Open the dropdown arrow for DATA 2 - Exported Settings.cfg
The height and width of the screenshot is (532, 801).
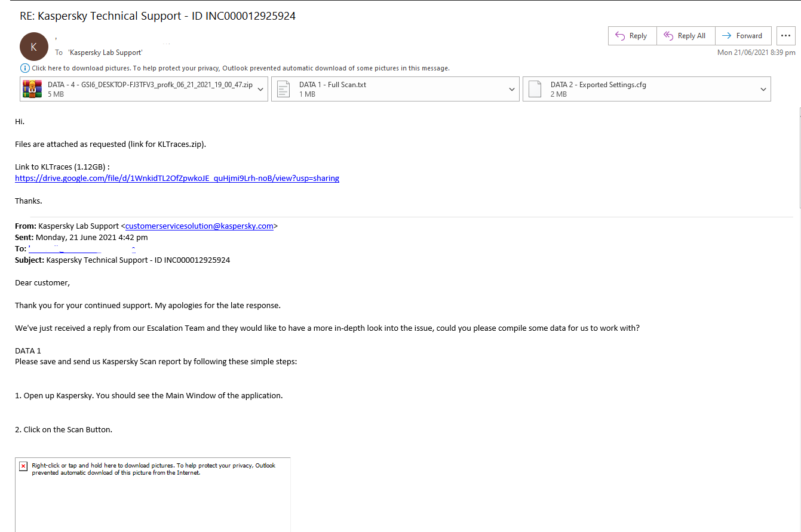pos(763,90)
